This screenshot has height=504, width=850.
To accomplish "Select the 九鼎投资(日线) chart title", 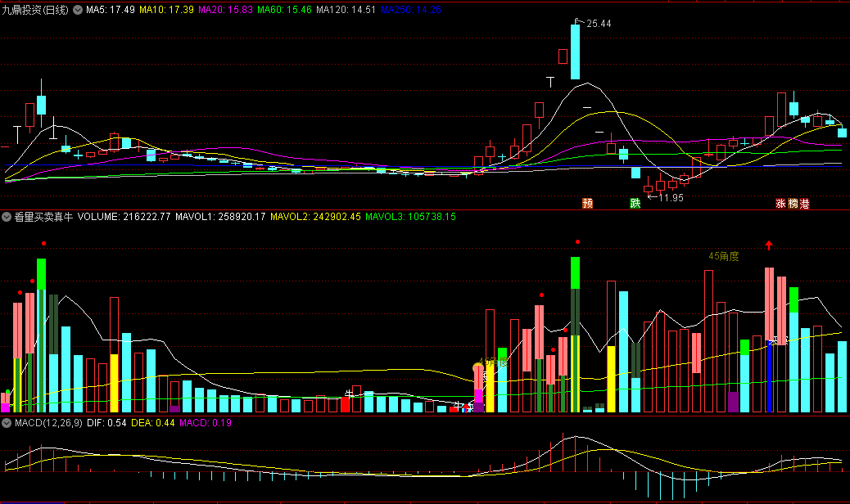I will click(35, 10).
